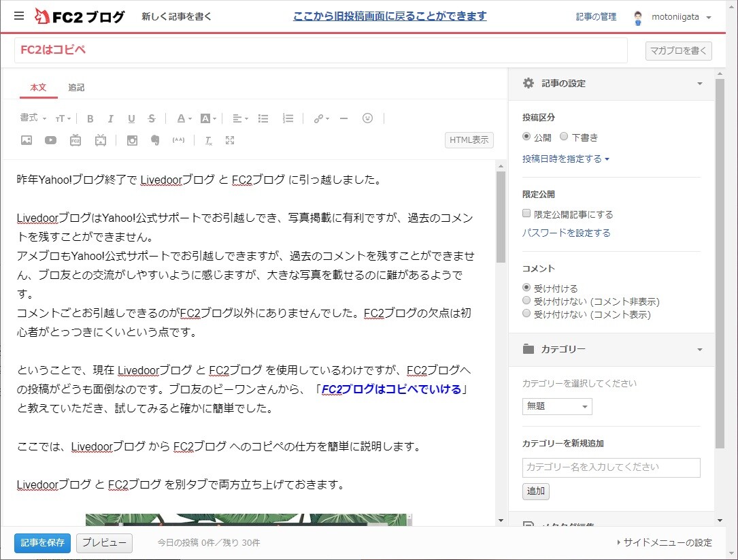
Task: Toggle bold formatting
Action: click(90, 118)
